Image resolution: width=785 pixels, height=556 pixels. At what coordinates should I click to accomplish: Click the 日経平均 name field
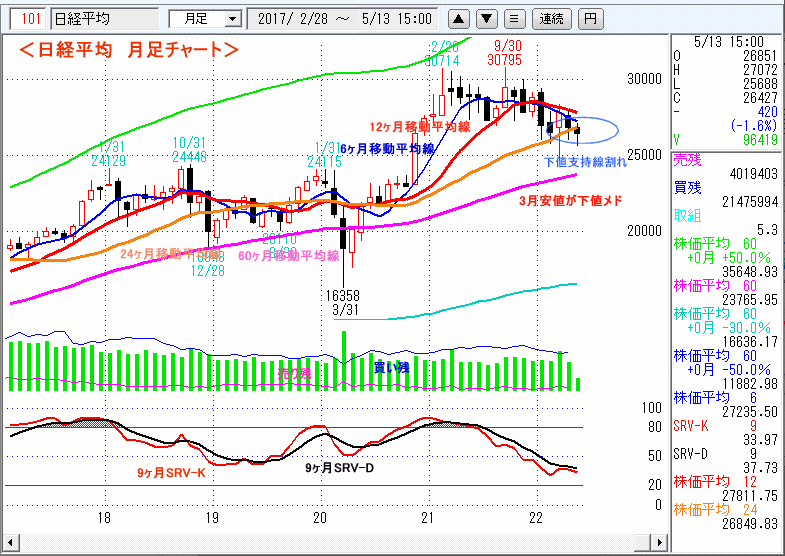tap(104, 18)
